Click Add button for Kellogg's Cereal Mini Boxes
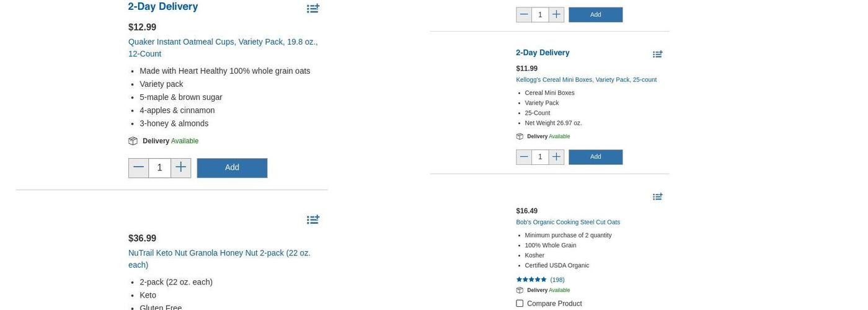868x310 pixels. pyautogui.click(x=595, y=157)
